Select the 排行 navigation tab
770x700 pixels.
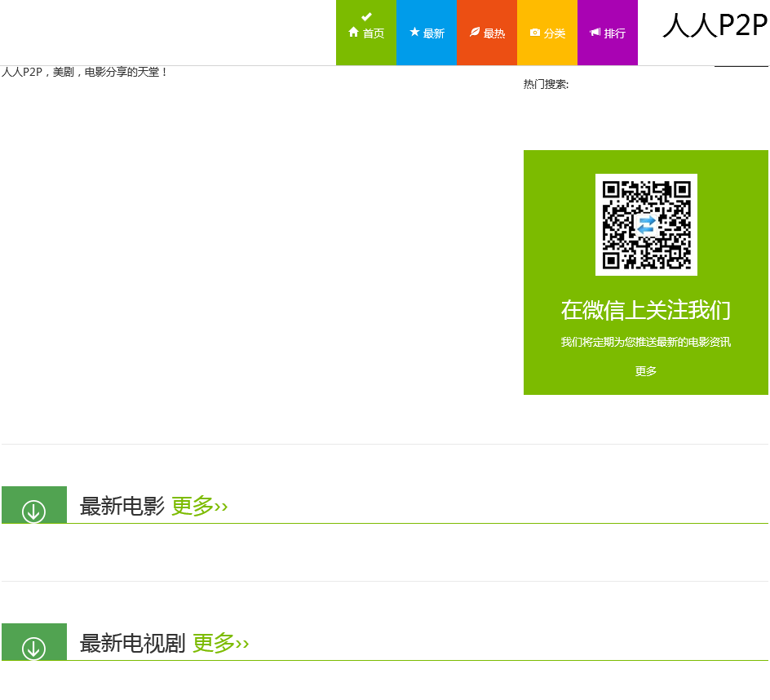click(608, 33)
